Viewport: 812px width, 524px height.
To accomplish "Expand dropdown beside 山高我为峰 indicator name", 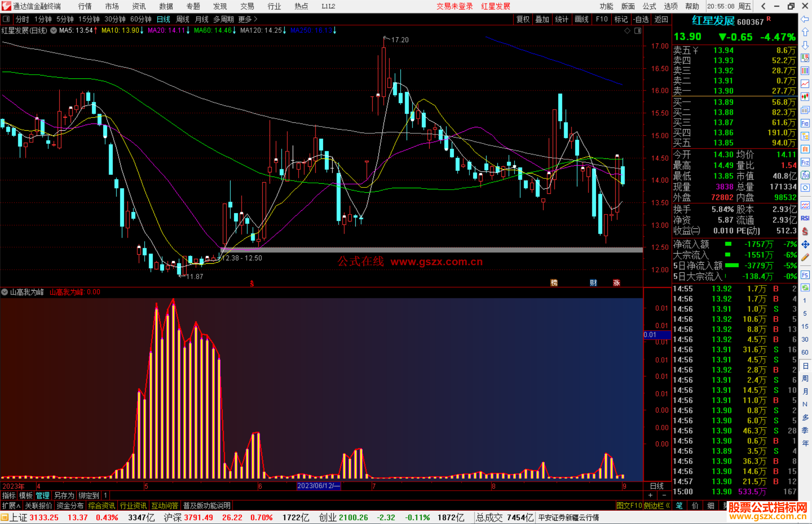I will (5, 292).
